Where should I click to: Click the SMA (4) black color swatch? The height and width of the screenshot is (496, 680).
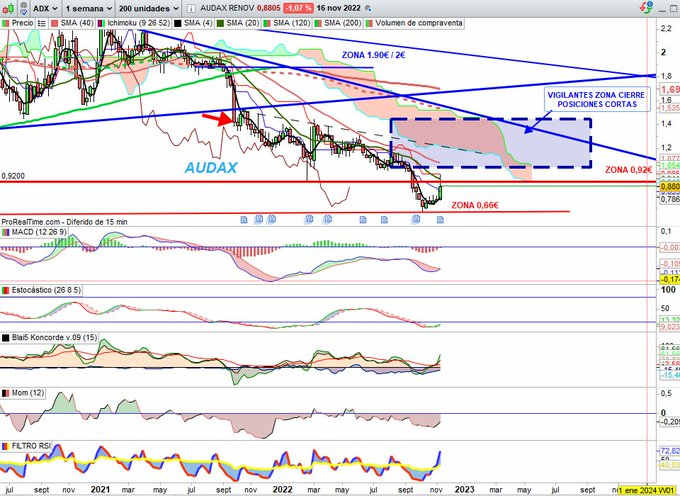178,23
